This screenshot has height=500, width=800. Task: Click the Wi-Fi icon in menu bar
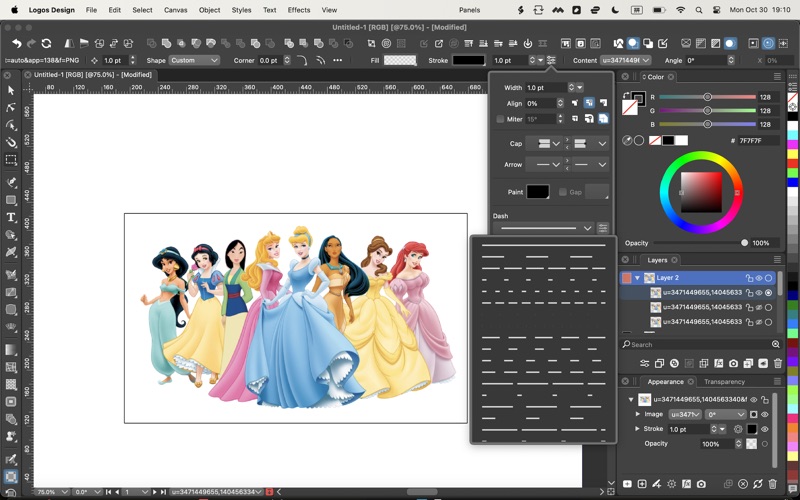click(x=680, y=10)
